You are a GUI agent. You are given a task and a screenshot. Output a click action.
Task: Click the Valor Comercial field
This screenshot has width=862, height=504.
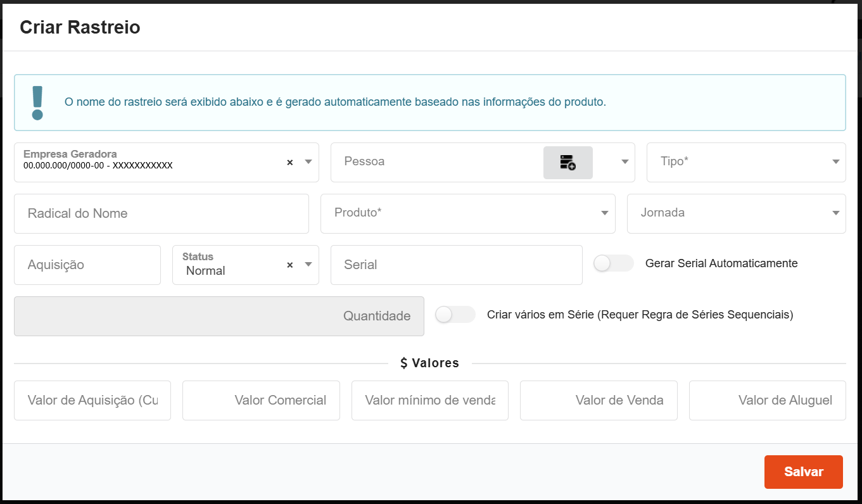coord(261,400)
